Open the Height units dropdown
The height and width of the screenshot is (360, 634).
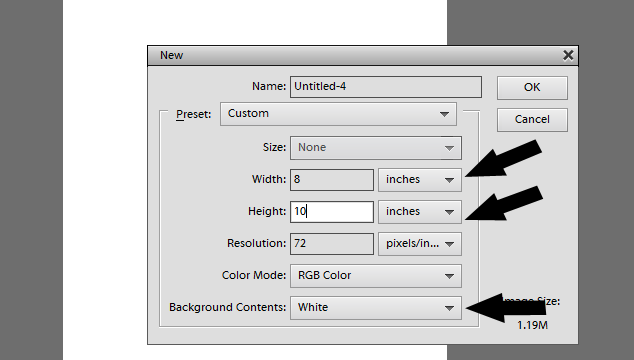tap(420, 212)
